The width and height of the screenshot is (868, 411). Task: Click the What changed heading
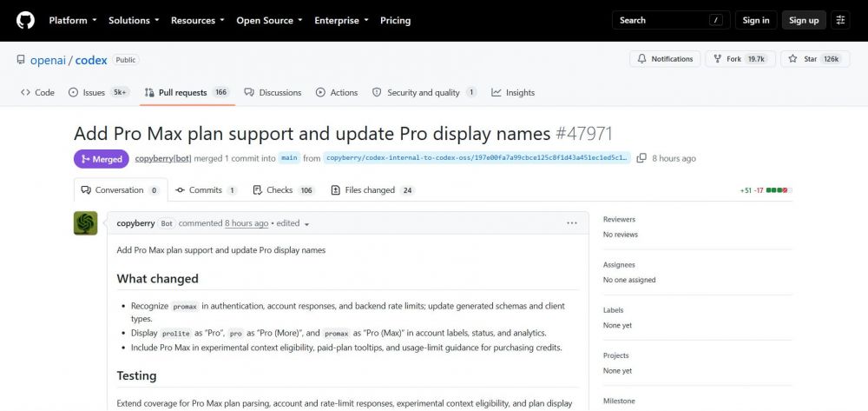(157, 279)
